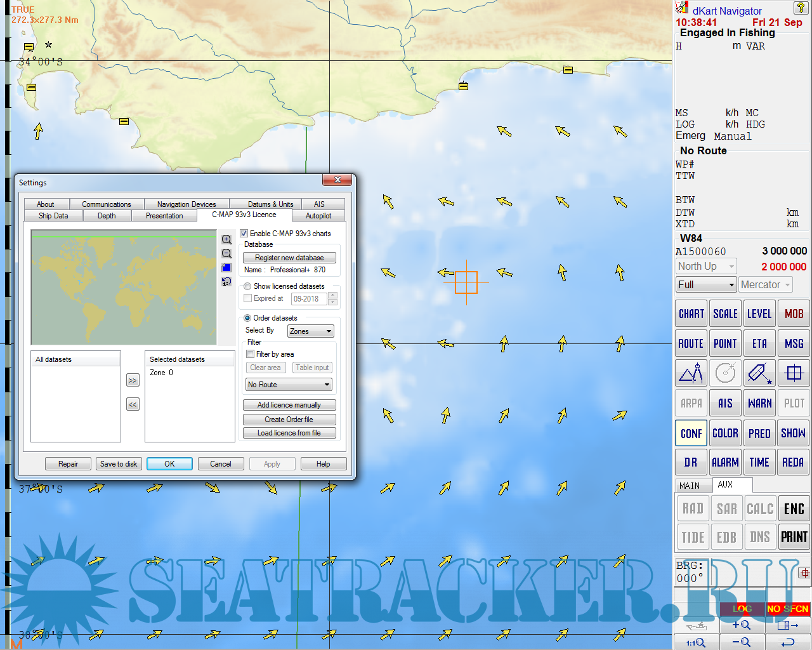Click the crosshair square chart centering icon

[x=794, y=373]
